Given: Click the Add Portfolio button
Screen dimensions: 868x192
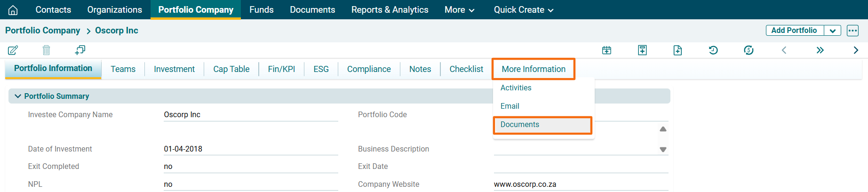Looking at the screenshot, I should point(794,31).
